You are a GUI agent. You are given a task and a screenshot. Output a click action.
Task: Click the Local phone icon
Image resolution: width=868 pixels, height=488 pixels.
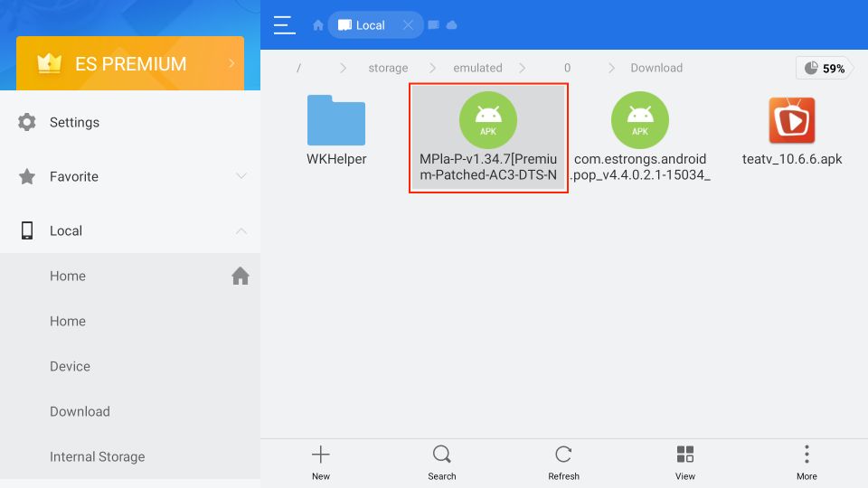point(26,230)
